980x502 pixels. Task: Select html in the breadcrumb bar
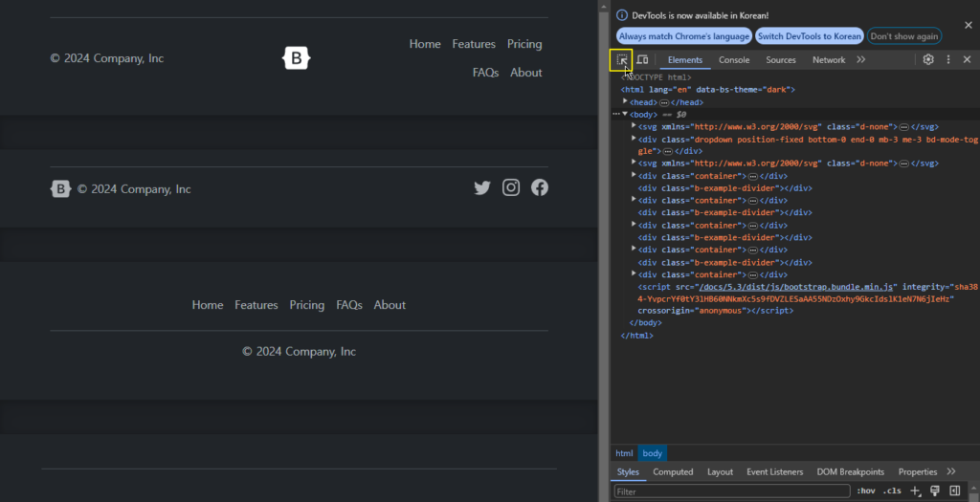click(624, 453)
